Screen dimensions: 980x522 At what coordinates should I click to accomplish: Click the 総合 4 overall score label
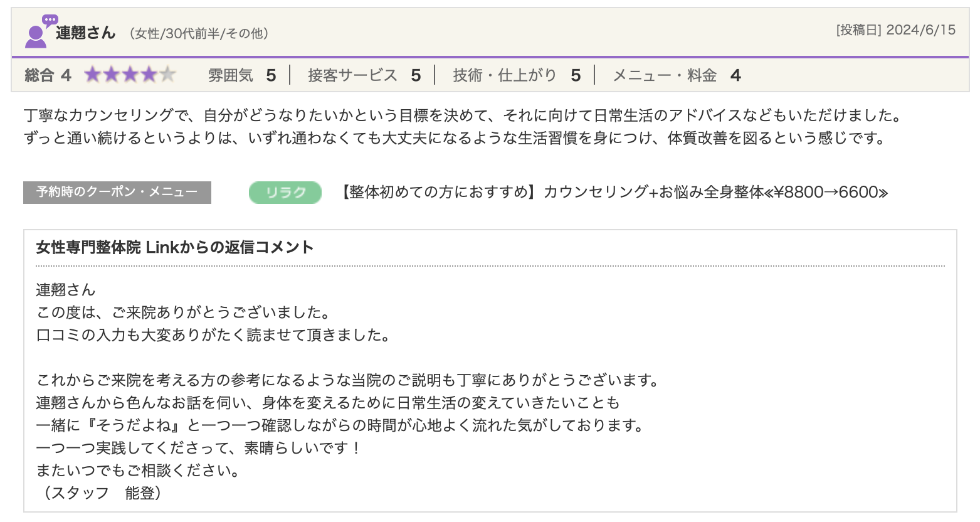coord(48,76)
